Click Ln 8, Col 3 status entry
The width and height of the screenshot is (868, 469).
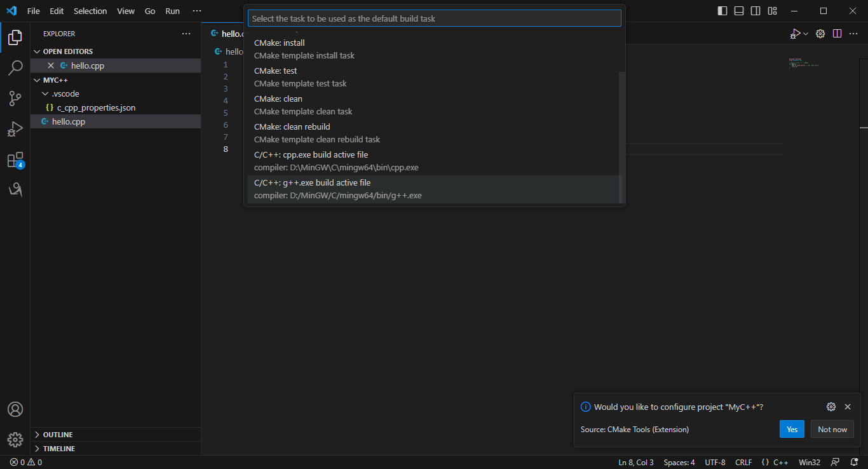[x=635, y=463]
